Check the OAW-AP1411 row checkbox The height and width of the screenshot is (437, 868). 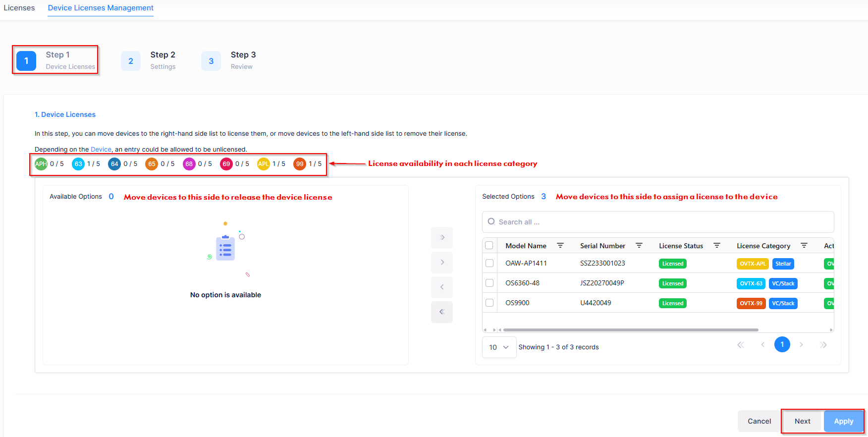click(x=489, y=263)
